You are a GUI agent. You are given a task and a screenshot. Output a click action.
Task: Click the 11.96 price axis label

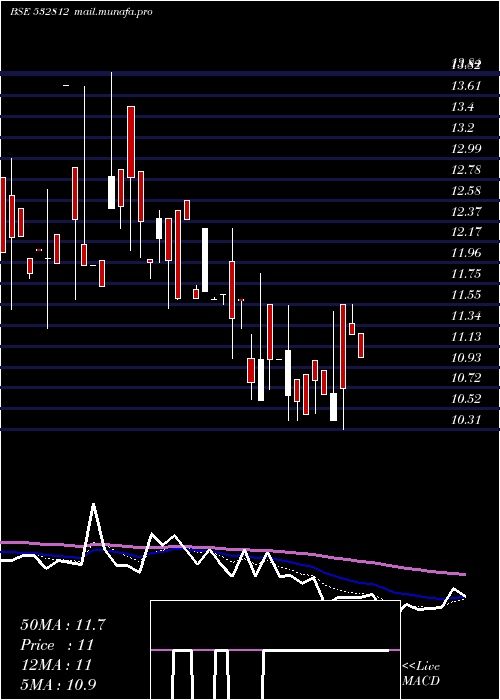click(x=466, y=253)
